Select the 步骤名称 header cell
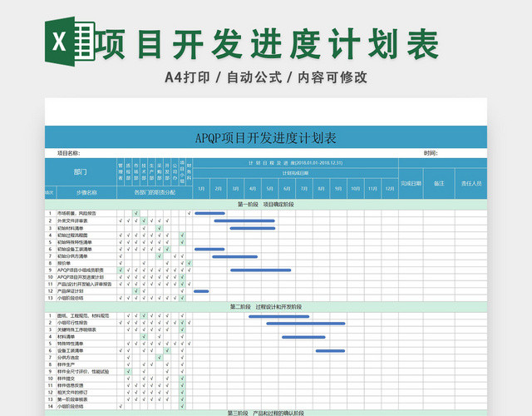Screen dimensions: 532x416 point(86,192)
